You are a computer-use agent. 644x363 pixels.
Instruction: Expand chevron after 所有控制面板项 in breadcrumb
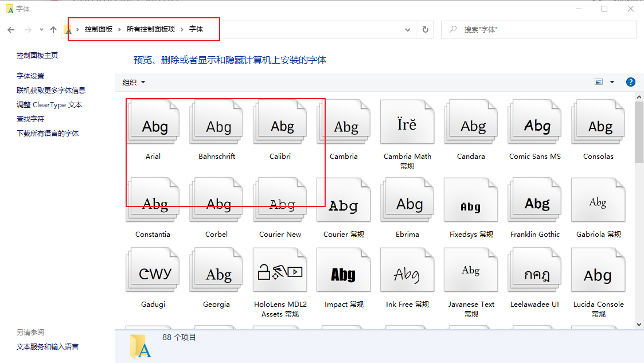[182, 30]
